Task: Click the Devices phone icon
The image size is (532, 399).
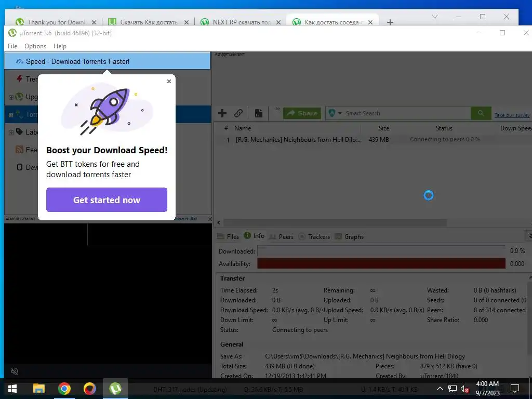Action: [x=20, y=167]
